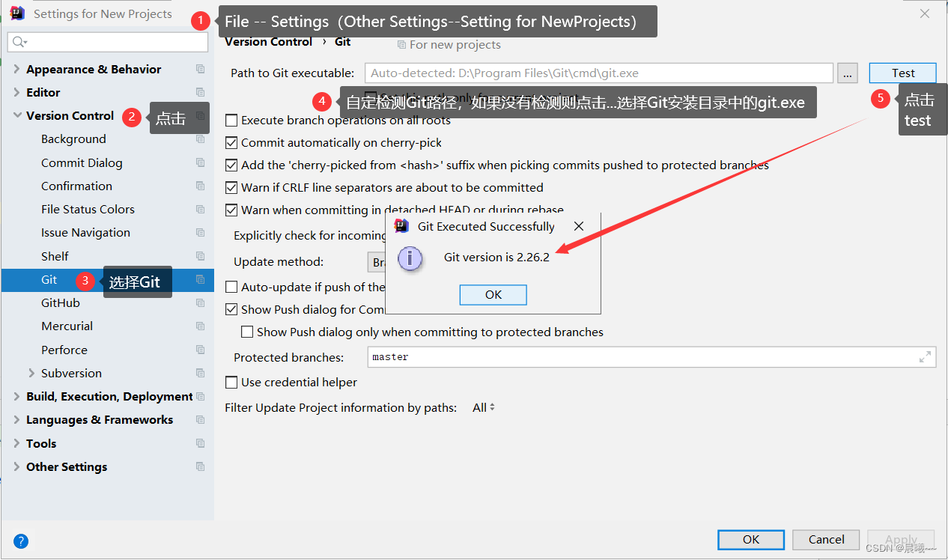Expand the Subversion node
Viewport: 948px width, 560px height.
tap(31, 373)
